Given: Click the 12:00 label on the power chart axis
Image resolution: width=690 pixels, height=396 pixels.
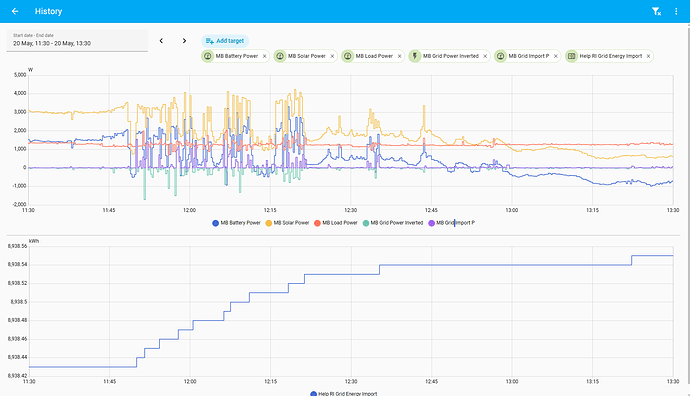Looking at the screenshot, I should coord(190,210).
